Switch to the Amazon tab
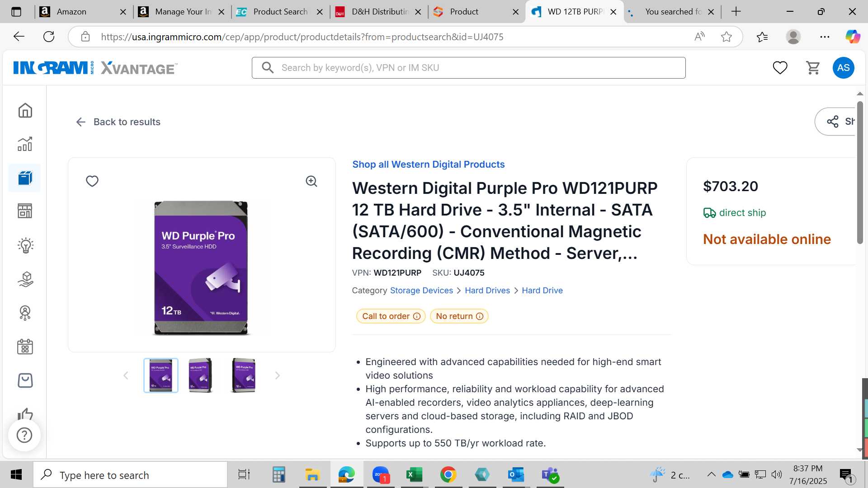Screen dimensions: 868x488 (72, 12)
